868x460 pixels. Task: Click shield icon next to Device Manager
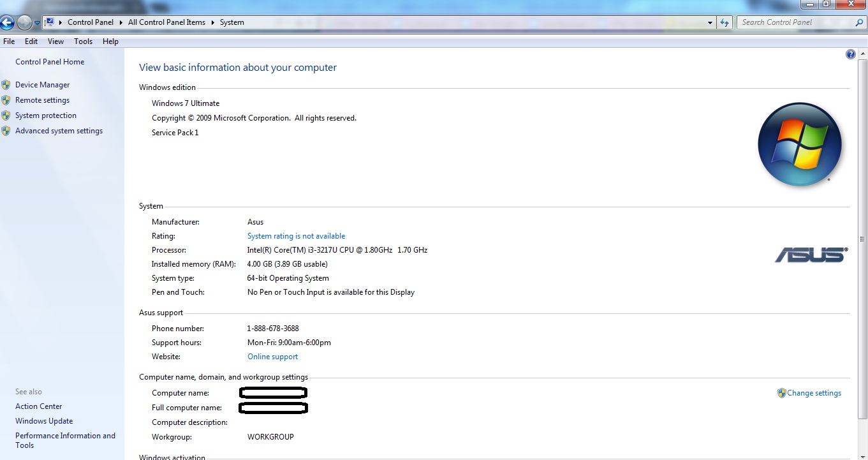6,85
